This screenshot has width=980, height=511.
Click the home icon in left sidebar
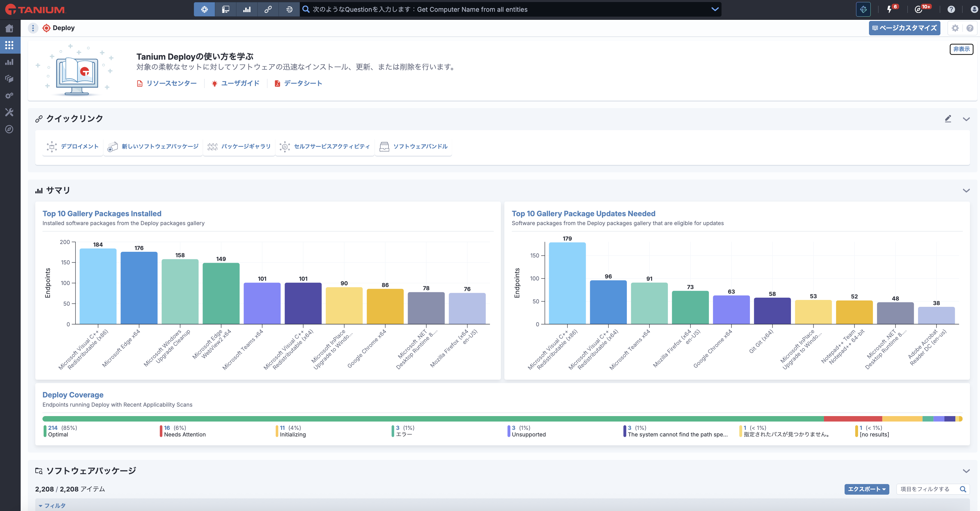pyautogui.click(x=9, y=28)
